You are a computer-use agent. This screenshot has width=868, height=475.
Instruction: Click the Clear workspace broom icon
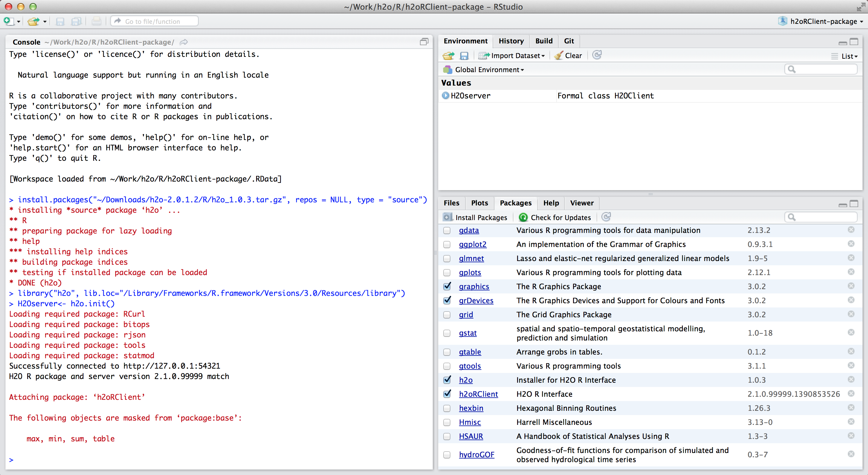558,56
